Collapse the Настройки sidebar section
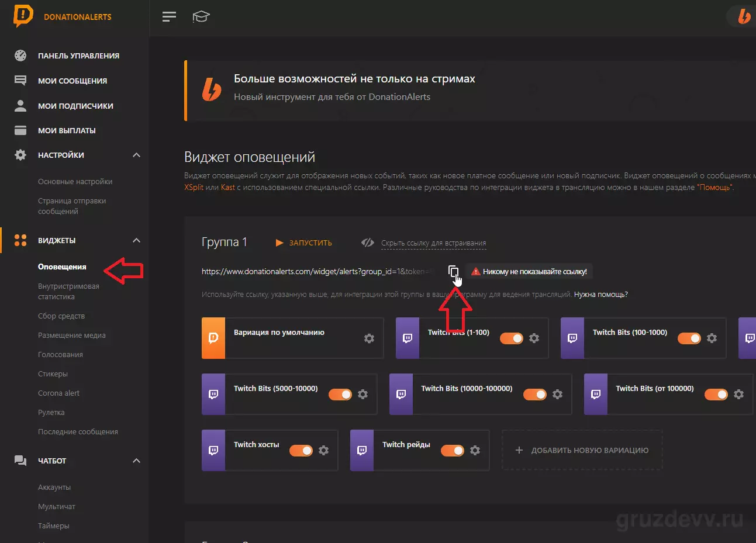The height and width of the screenshot is (543, 756). point(136,155)
